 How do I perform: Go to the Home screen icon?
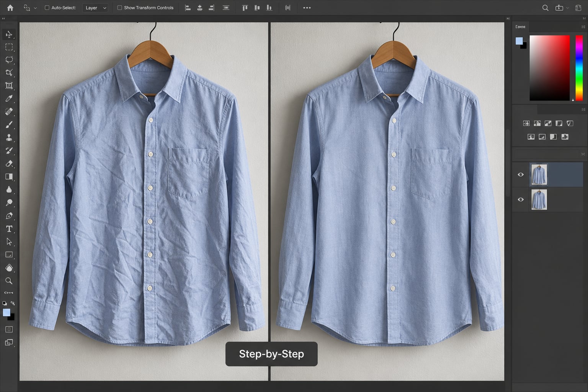pyautogui.click(x=10, y=8)
